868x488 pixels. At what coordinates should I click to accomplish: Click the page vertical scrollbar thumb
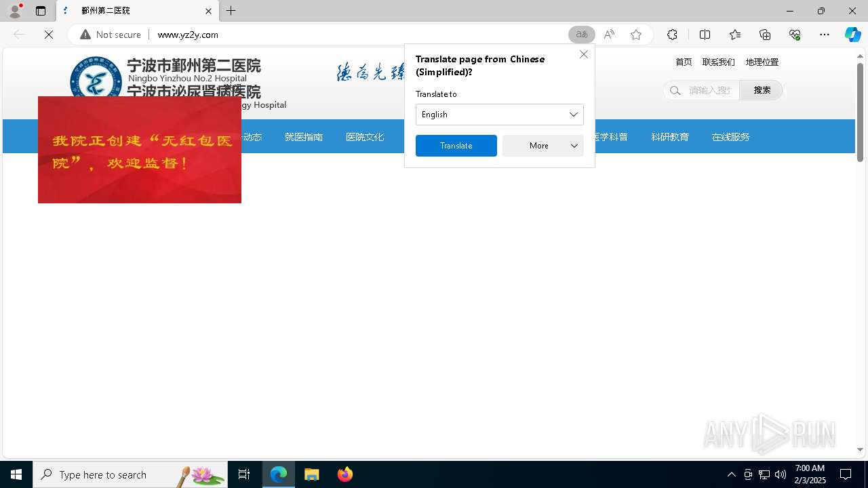click(860, 113)
